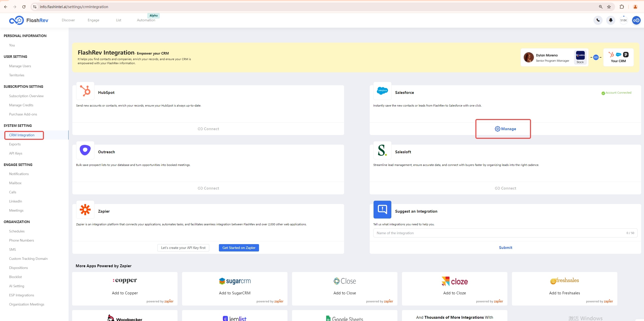Open LinkedIn settings

15,201
